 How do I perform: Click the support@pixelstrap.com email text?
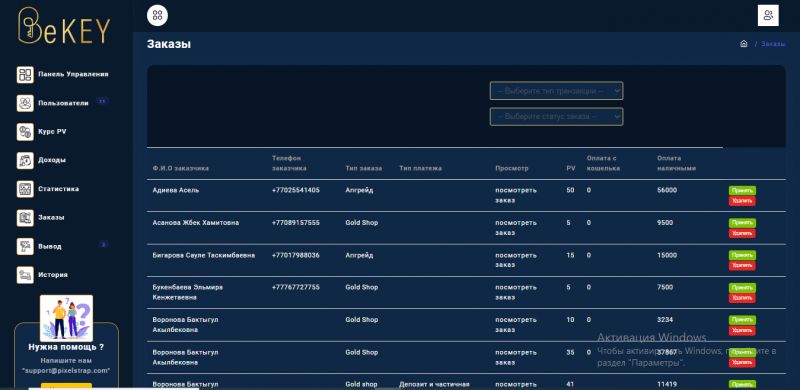66,371
